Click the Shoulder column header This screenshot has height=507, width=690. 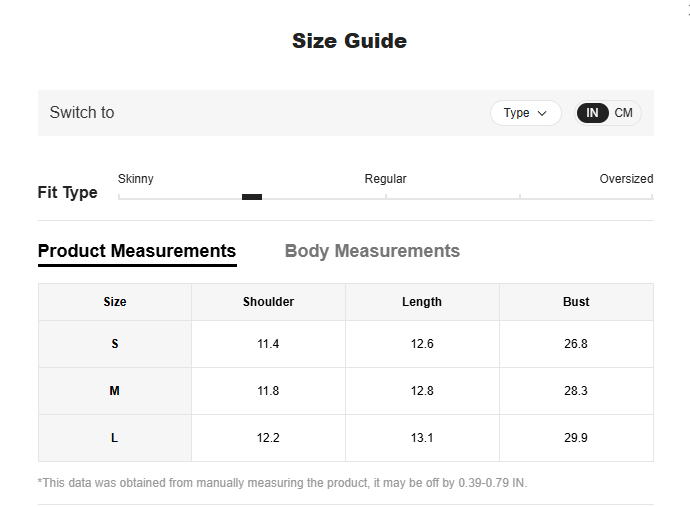pyautogui.click(x=268, y=302)
